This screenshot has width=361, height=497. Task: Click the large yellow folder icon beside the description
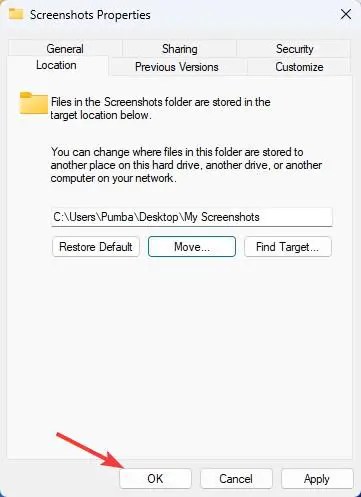(34, 103)
